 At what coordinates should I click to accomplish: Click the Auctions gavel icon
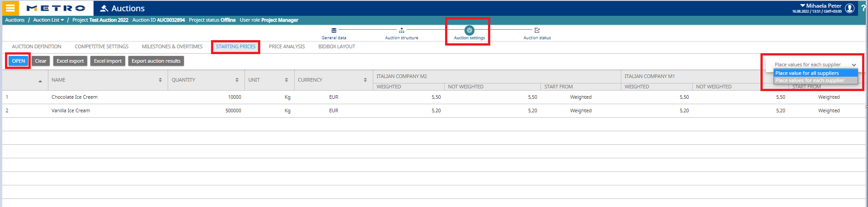click(104, 8)
